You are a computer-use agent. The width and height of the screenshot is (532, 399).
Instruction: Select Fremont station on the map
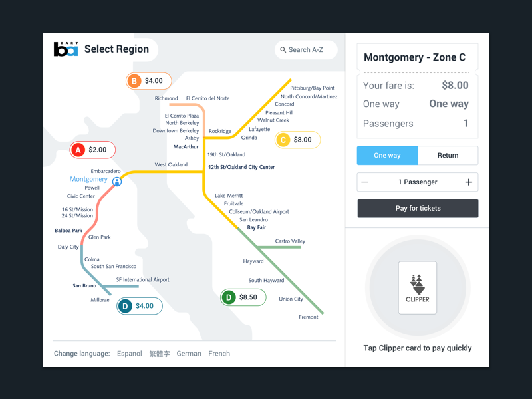coord(308,317)
